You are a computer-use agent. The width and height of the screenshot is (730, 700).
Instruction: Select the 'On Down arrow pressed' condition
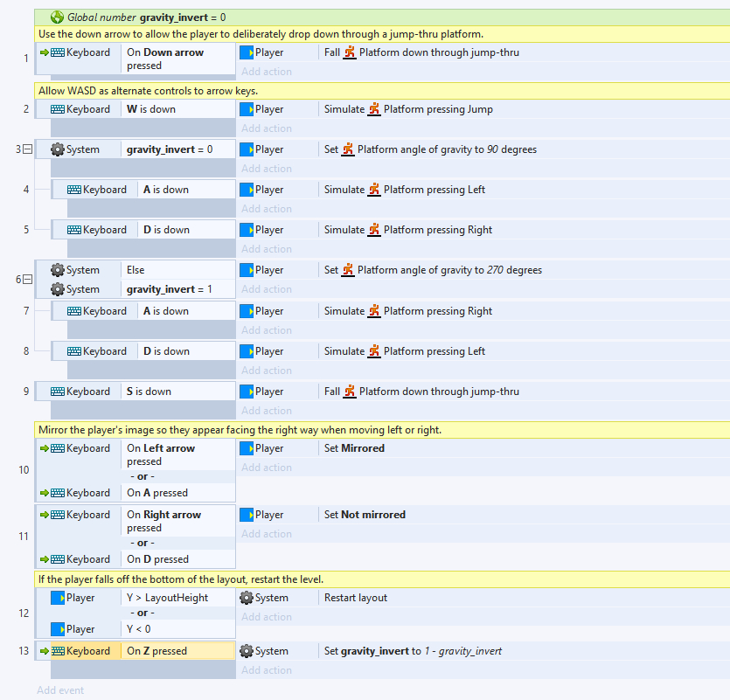136,59
